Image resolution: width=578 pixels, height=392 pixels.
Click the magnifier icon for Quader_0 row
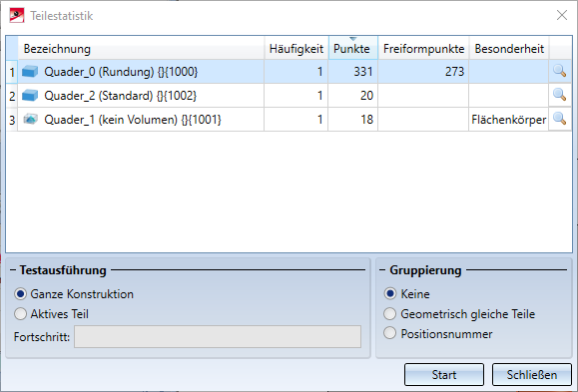(560, 71)
